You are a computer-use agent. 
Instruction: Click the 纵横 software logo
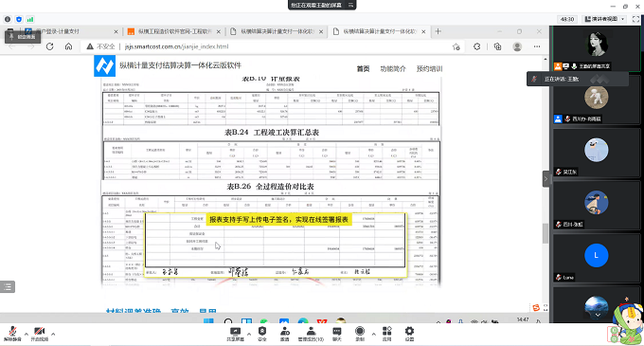tap(105, 65)
